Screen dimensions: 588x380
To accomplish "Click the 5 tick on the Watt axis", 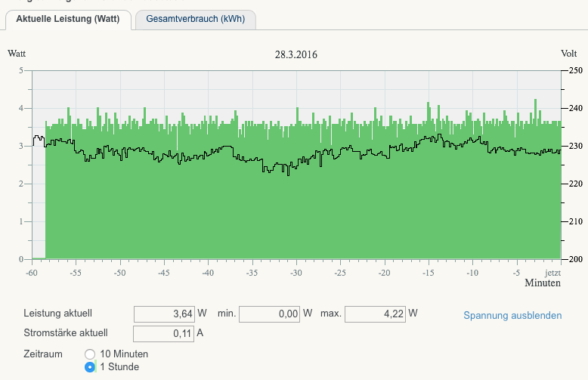I will [21, 70].
